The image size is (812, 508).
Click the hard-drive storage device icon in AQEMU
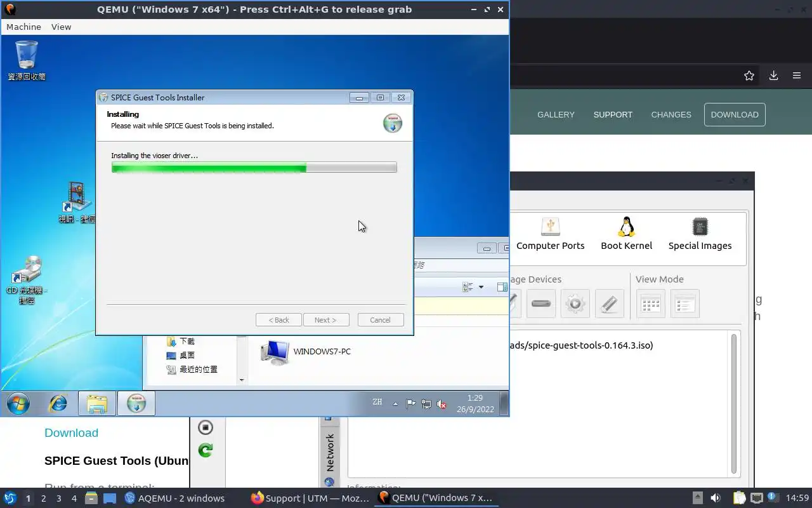541,304
